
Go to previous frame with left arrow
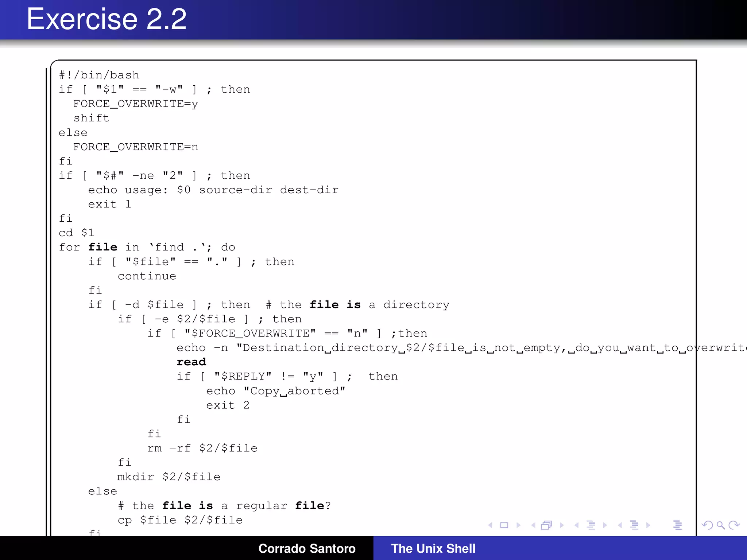[533, 525]
